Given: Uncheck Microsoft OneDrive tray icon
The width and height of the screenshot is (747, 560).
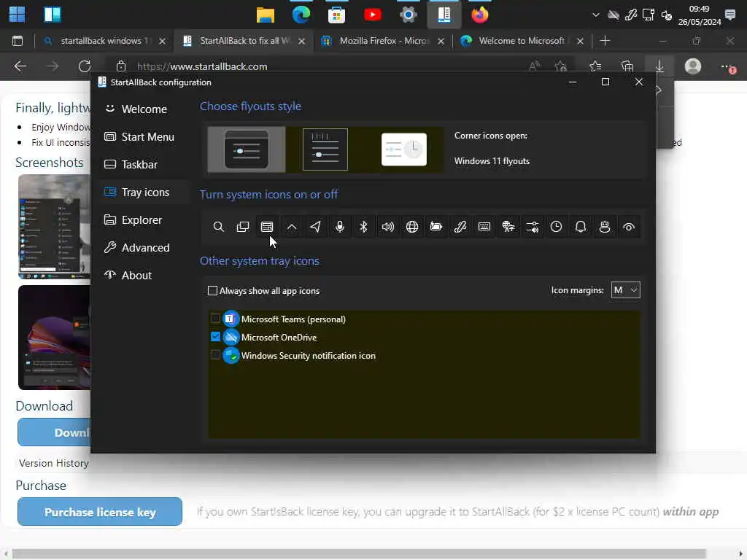Looking at the screenshot, I should 215,337.
